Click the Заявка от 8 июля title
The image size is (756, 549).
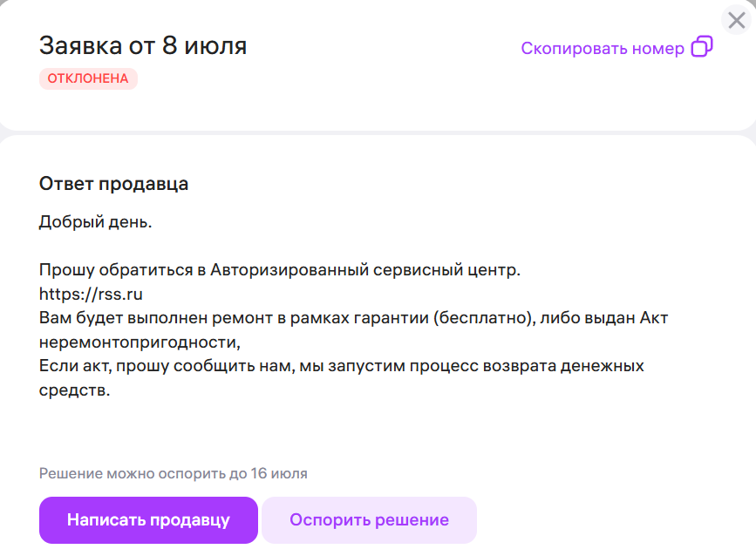coord(143,46)
